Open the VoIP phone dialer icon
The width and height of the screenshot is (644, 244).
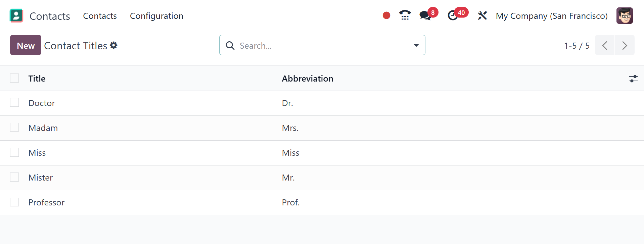point(405,15)
